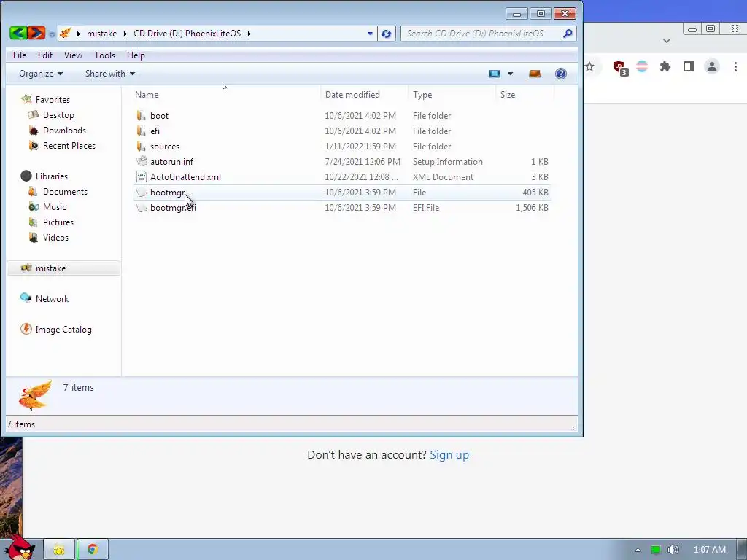This screenshot has width=747, height=560.
Task: Sort by Date modified column
Action: (x=365, y=95)
